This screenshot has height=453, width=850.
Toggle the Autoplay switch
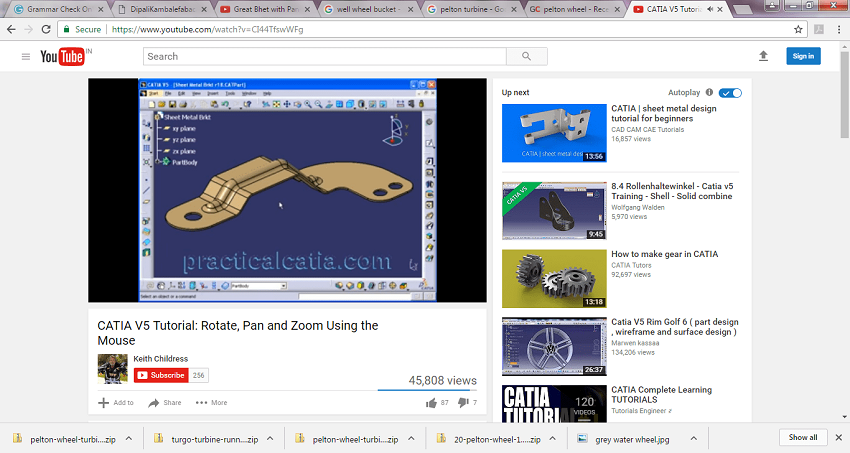(x=730, y=93)
